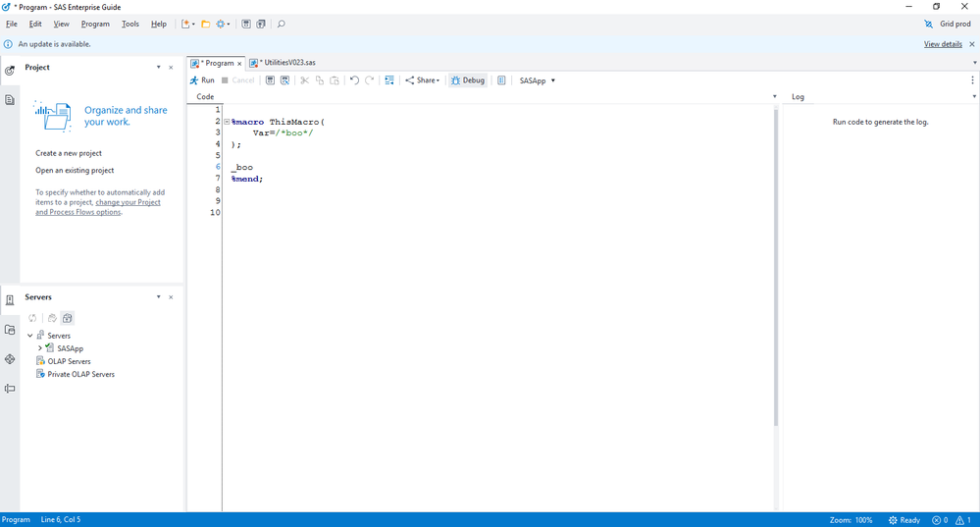
Task: Close the Program tab
Action: point(239,63)
